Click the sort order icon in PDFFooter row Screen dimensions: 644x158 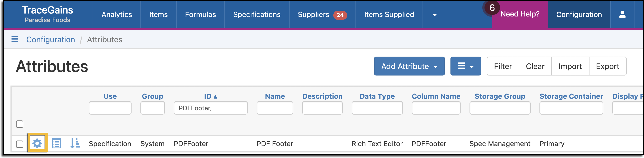coord(75,143)
